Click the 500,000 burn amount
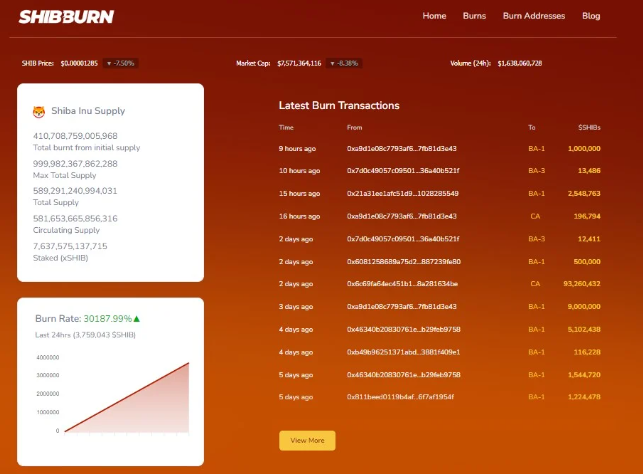Viewport: 643px width, 474px height. point(587,261)
